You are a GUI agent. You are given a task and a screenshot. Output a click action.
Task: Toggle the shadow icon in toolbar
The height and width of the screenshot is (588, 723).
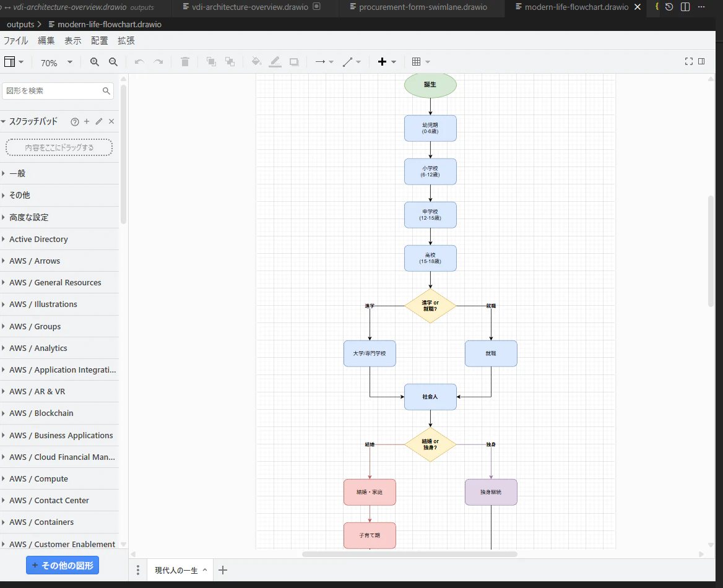[x=294, y=62]
